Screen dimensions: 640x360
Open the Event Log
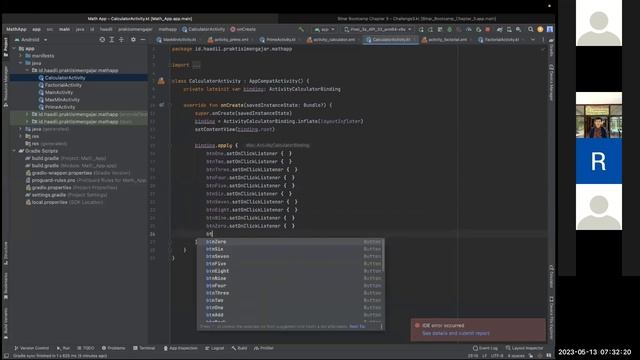pos(485,348)
